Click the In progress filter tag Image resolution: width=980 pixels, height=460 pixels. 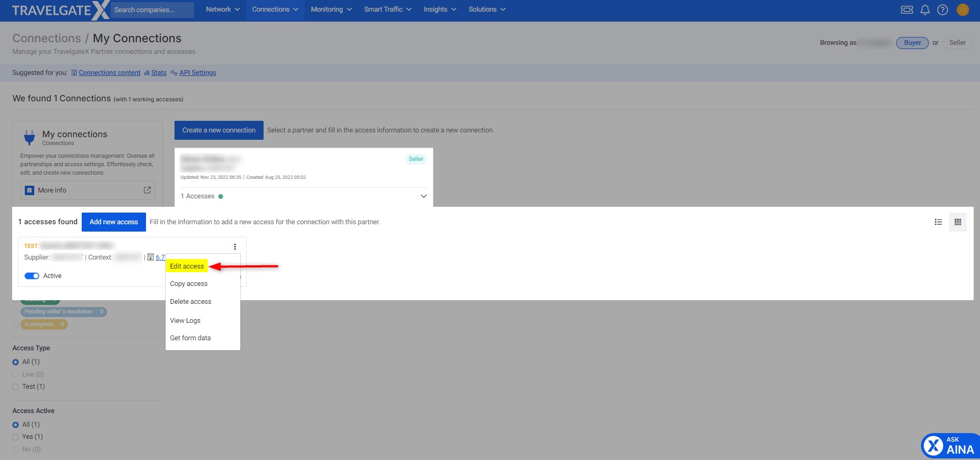coord(44,324)
